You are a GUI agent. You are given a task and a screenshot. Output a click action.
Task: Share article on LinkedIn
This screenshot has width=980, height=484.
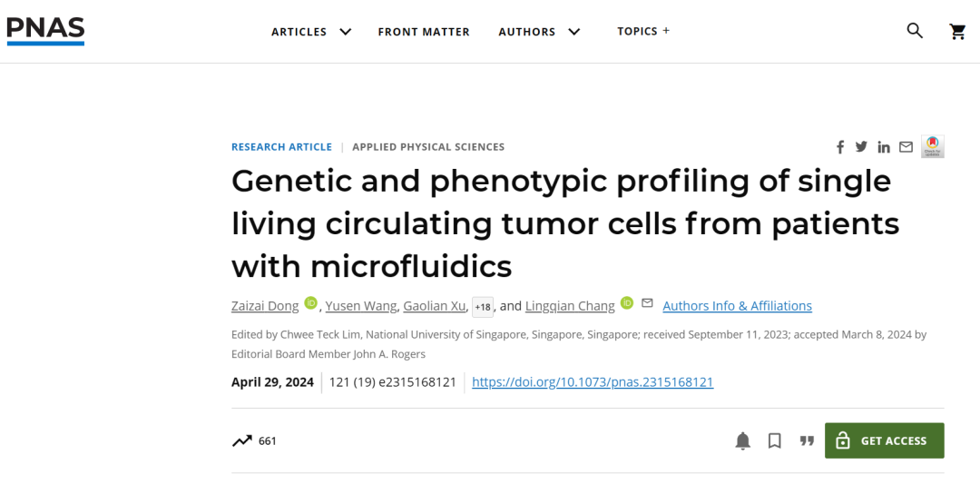883,147
